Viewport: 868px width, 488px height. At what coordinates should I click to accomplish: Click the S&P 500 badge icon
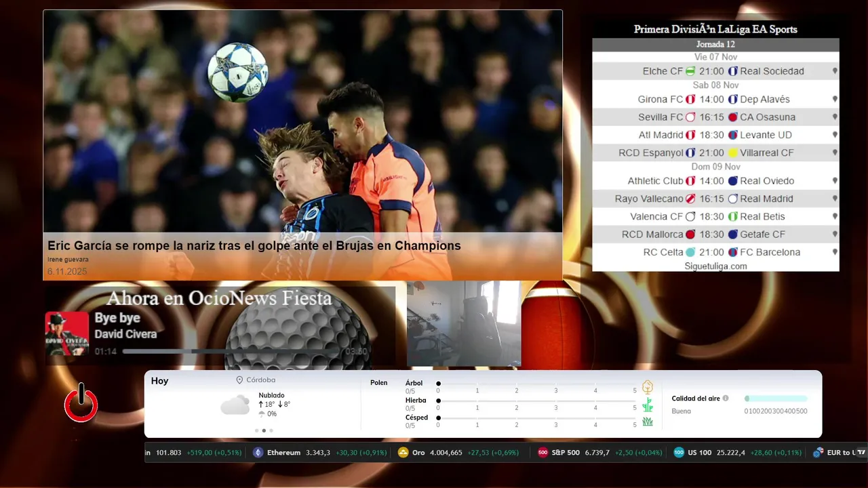[542, 453]
